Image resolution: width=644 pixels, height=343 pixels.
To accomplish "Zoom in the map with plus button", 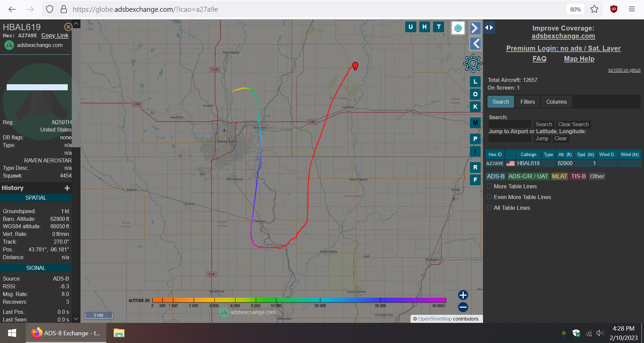I will coord(463,295).
